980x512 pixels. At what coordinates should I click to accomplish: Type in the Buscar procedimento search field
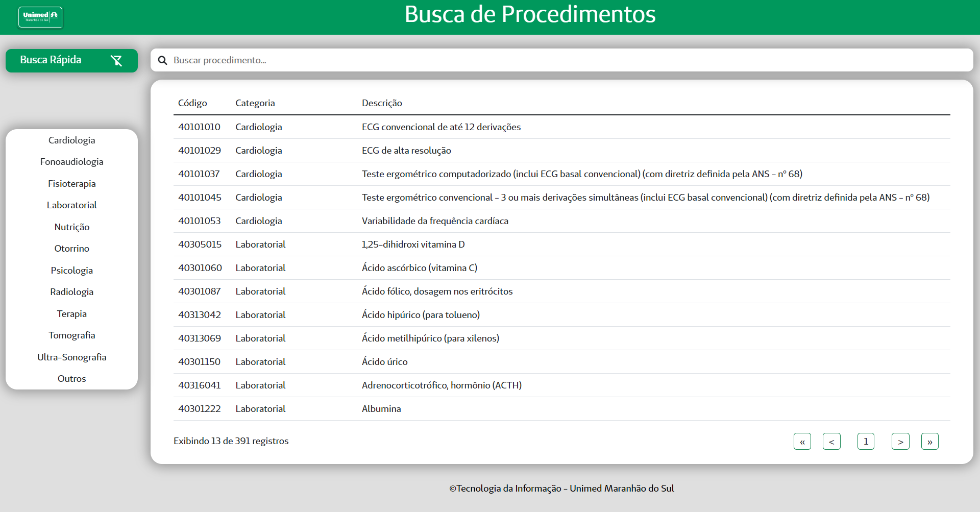pyautogui.click(x=561, y=60)
